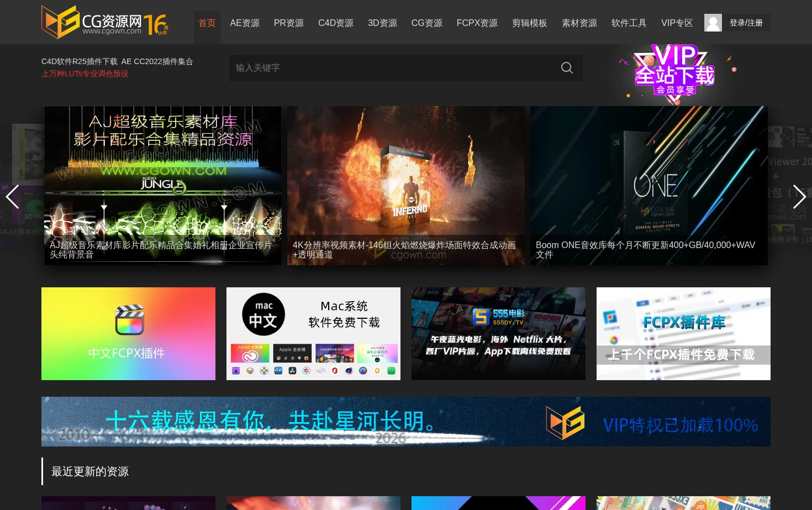Open the 首页 nav tab

[207, 23]
